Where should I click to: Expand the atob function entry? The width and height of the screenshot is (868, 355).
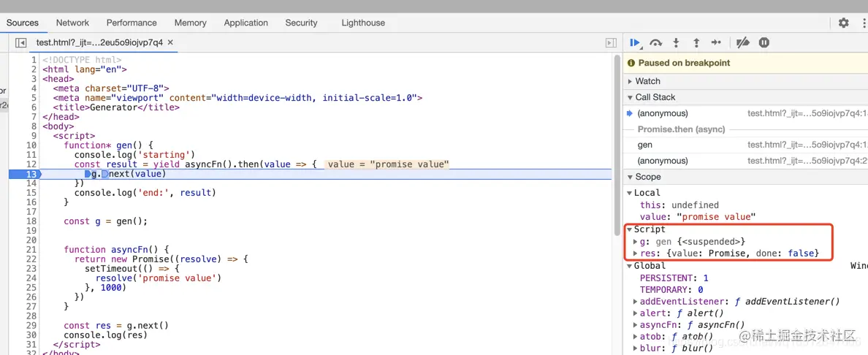(x=636, y=337)
